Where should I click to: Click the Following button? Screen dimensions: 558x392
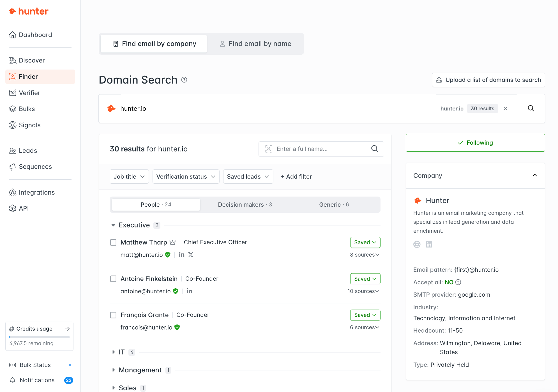click(x=475, y=143)
